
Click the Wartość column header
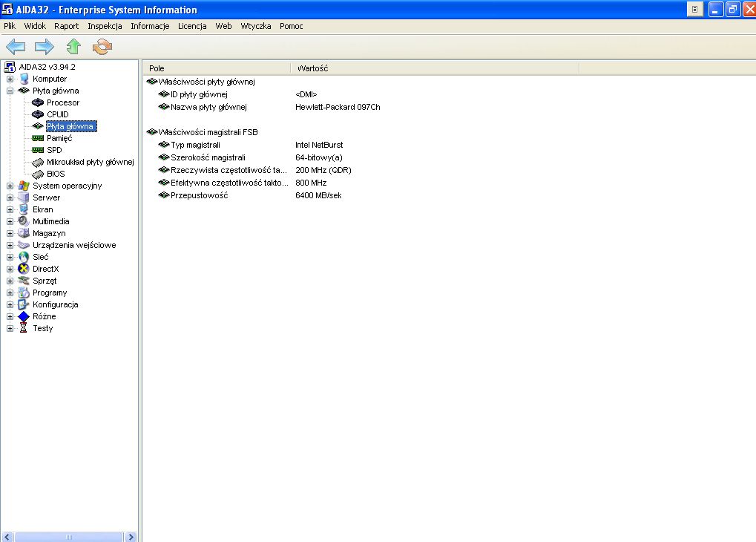pyautogui.click(x=434, y=68)
